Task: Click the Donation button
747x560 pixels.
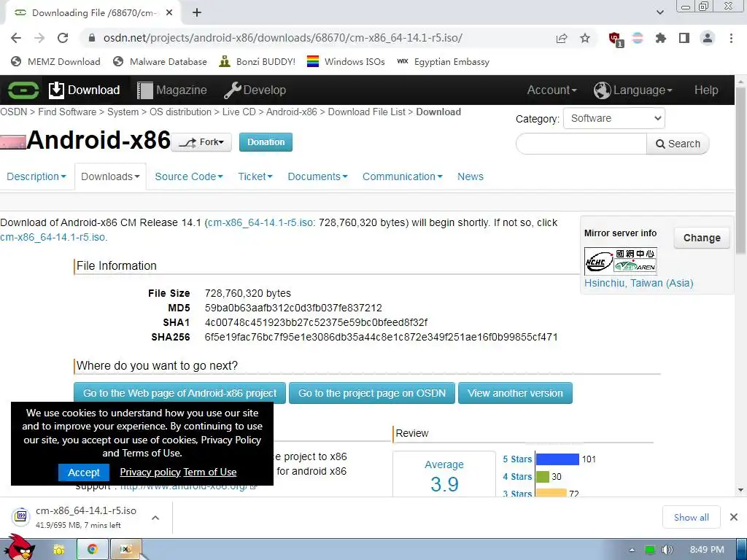Action: [x=266, y=142]
